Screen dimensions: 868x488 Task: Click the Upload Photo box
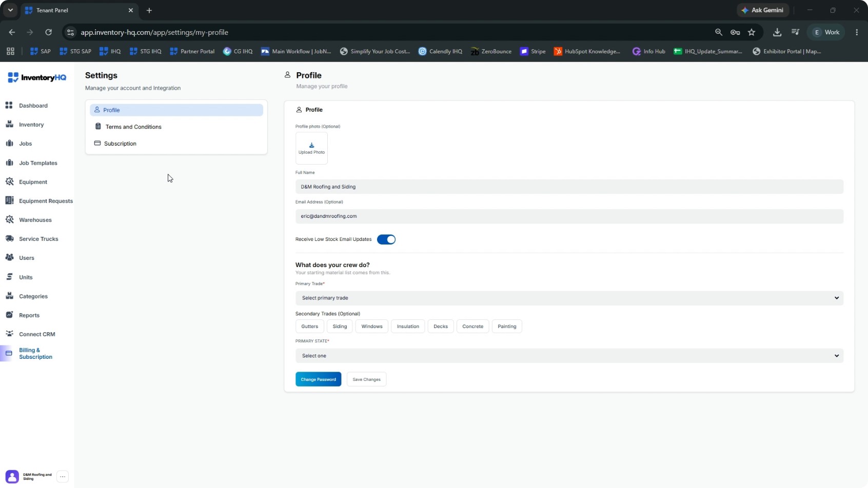point(311,148)
